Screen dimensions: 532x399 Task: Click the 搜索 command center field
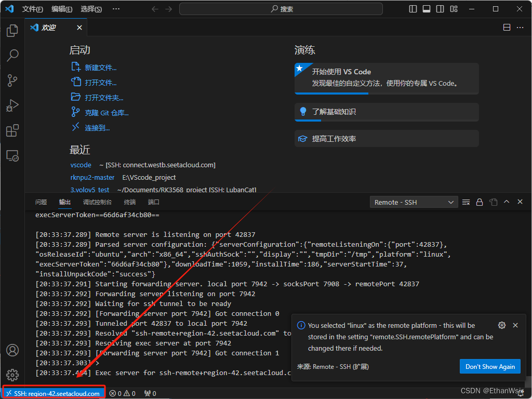[281, 9]
